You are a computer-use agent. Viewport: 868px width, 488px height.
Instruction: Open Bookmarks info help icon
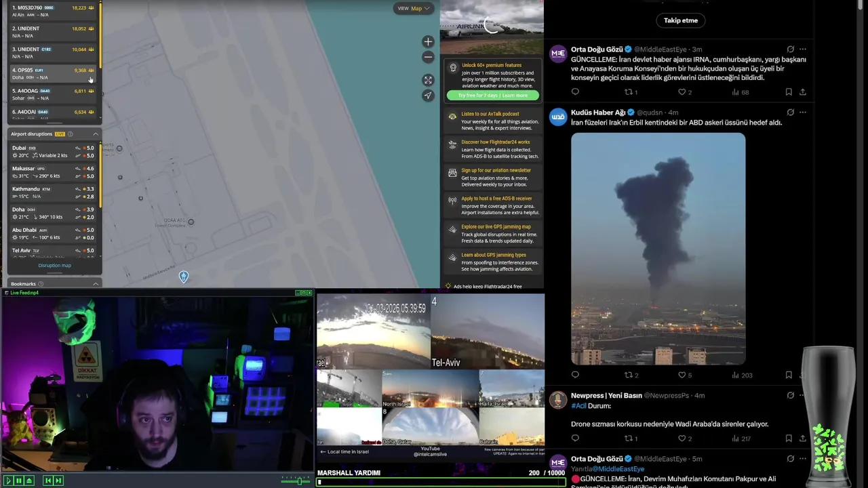pos(41,284)
